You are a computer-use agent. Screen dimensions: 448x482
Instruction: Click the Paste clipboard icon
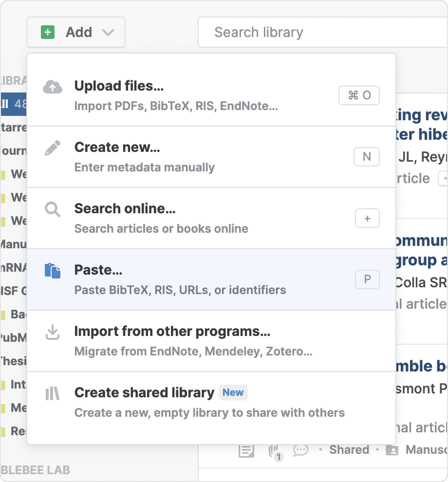[x=53, y=271]
